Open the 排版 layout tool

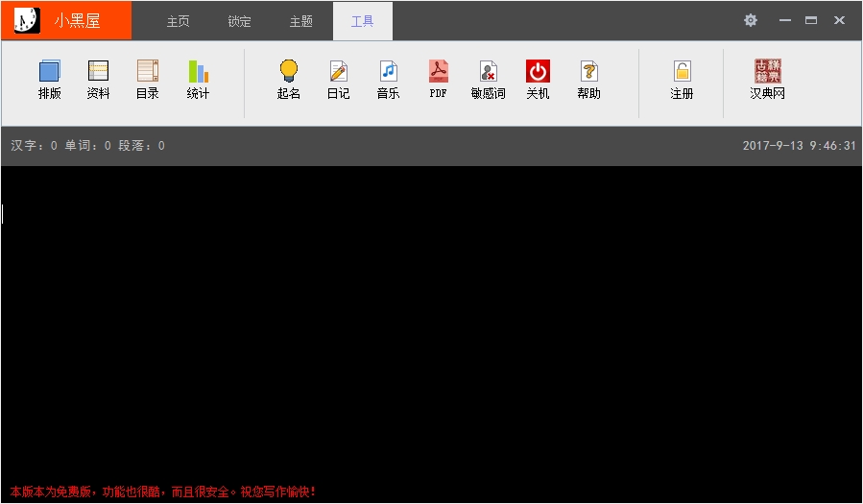point(50,80)
